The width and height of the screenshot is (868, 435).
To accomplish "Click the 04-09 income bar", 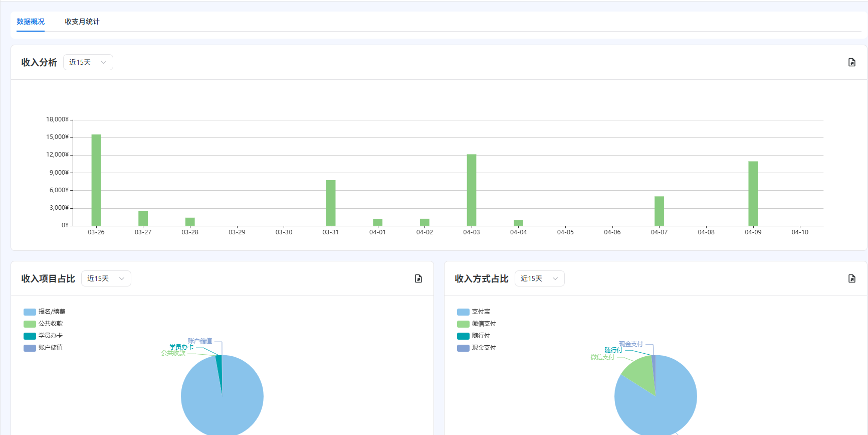I will [753, 193].
